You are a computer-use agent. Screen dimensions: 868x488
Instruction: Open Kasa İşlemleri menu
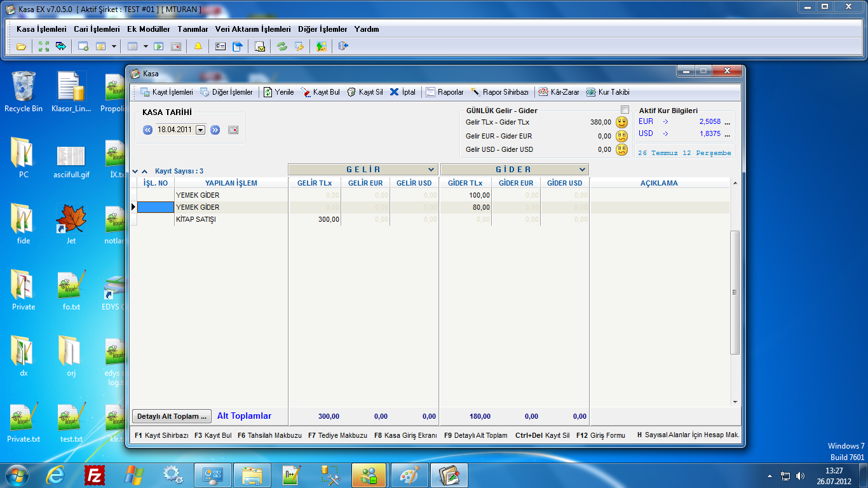tap(41, 29)
